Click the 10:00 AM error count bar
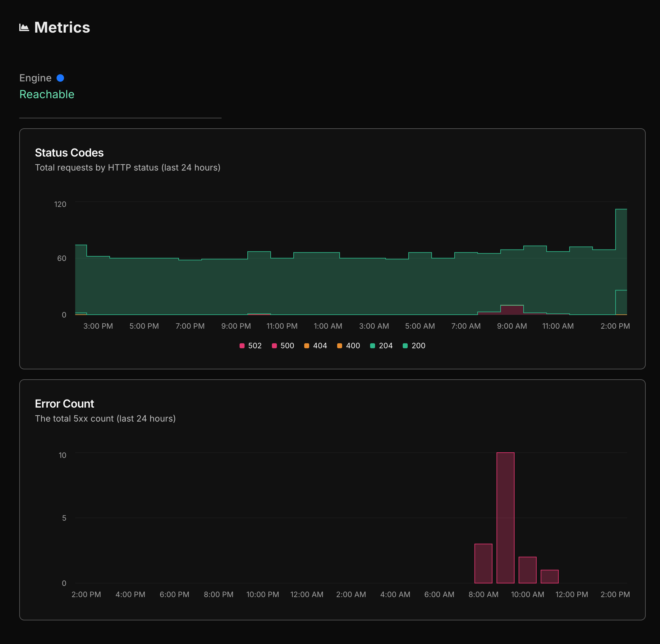 [527, 570]
